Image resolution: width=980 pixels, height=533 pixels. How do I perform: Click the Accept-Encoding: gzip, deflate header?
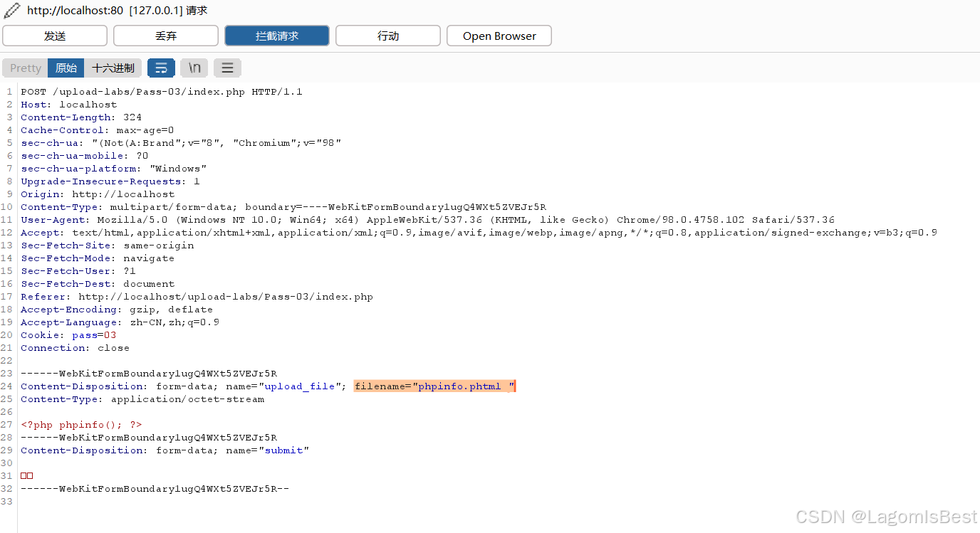coord(117,310)
